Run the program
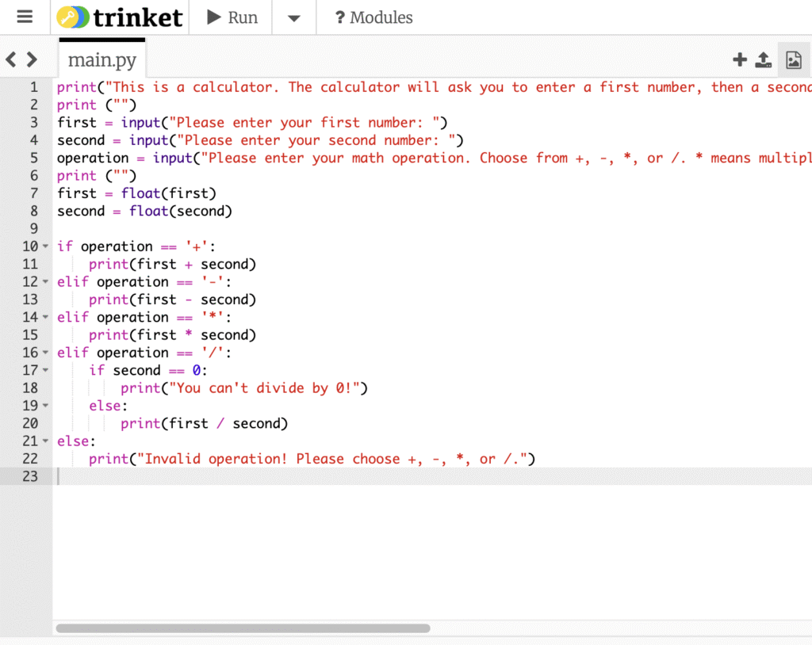Screen dimensions: 812x645 pos(232,17)
